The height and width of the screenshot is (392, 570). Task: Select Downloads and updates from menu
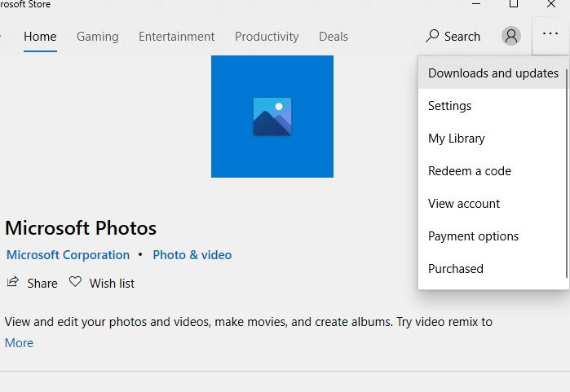[493, 73]
